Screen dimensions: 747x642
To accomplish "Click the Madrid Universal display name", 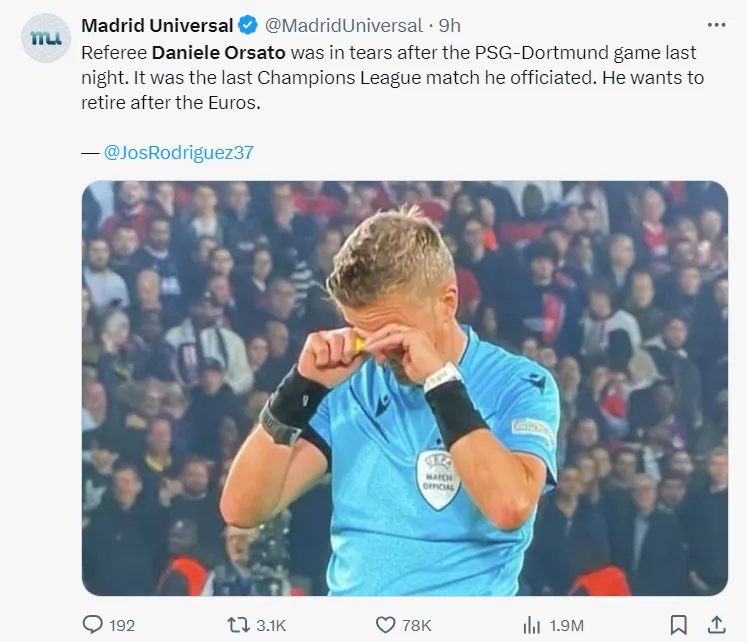I will click(x=157, y=25).
